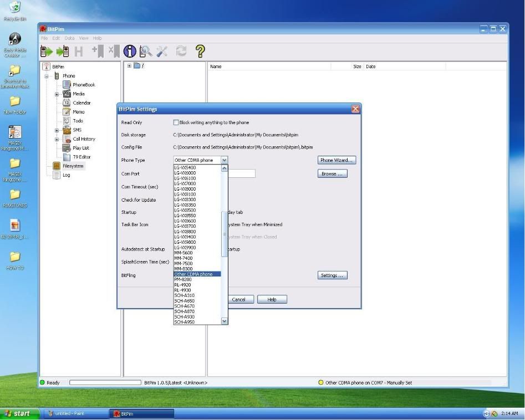Click Cancel in BitPim Settings dialog

tap(239, 300)
